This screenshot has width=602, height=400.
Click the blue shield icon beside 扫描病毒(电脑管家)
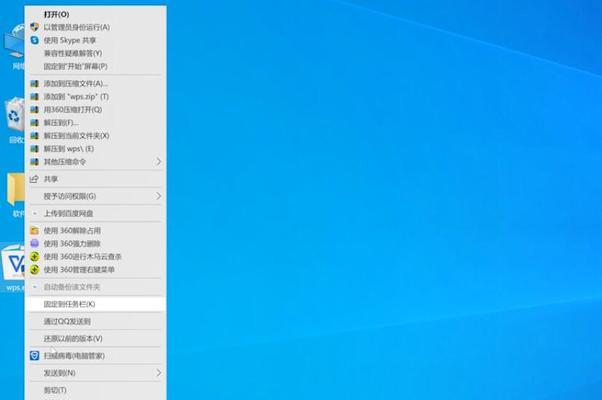click(x=35, y=355)
